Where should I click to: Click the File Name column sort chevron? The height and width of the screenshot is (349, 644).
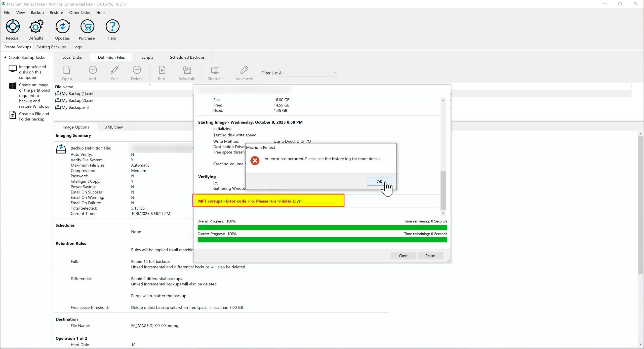coord(150,85)
